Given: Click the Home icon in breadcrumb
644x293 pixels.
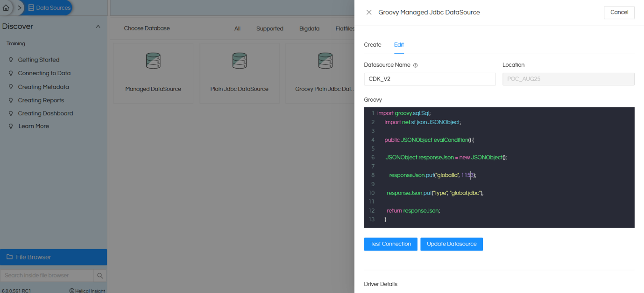Looking at the screenshot, I should (x=6, y=7).
